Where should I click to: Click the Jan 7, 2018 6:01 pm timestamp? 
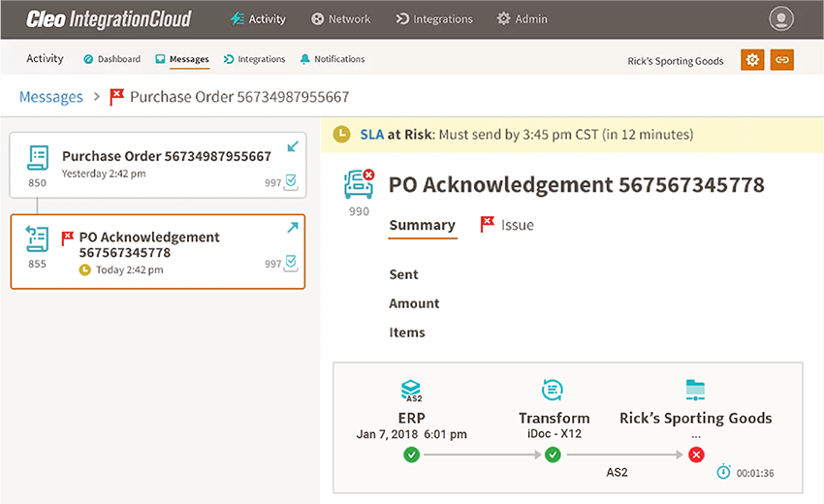click(x=411, y=434)
